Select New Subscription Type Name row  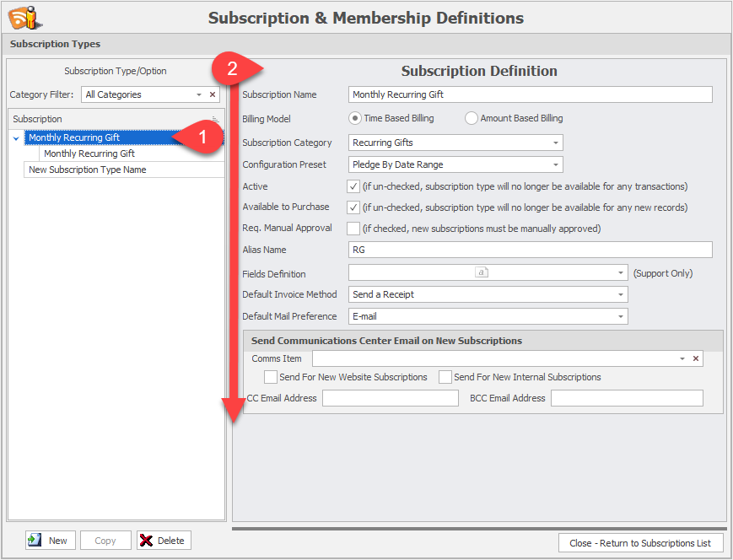[x=124, y=170]
